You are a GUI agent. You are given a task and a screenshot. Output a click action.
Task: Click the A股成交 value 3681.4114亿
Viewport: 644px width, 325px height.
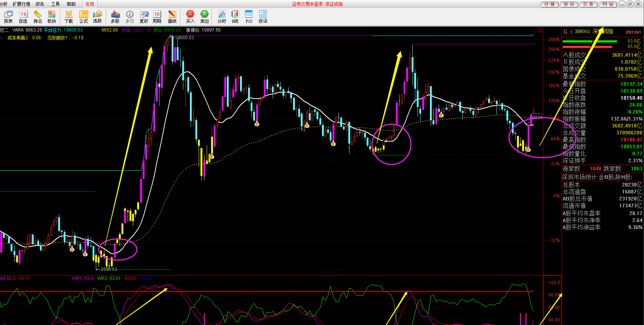coord(627,55)
